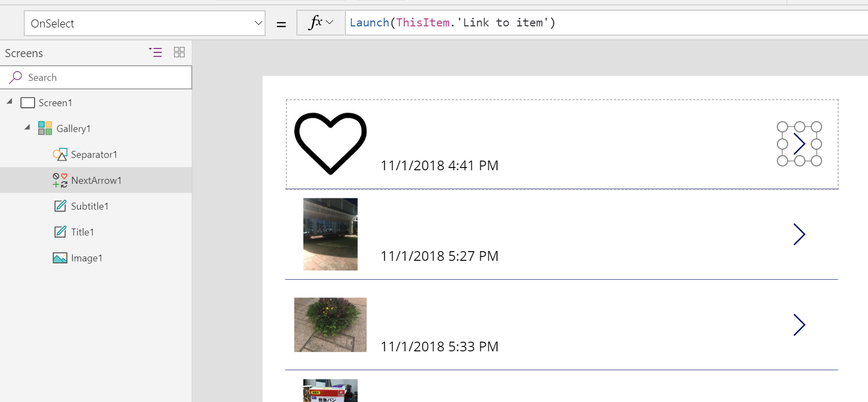
Task: Select NextArrow1 in the tree
Action: click(96, 180)
